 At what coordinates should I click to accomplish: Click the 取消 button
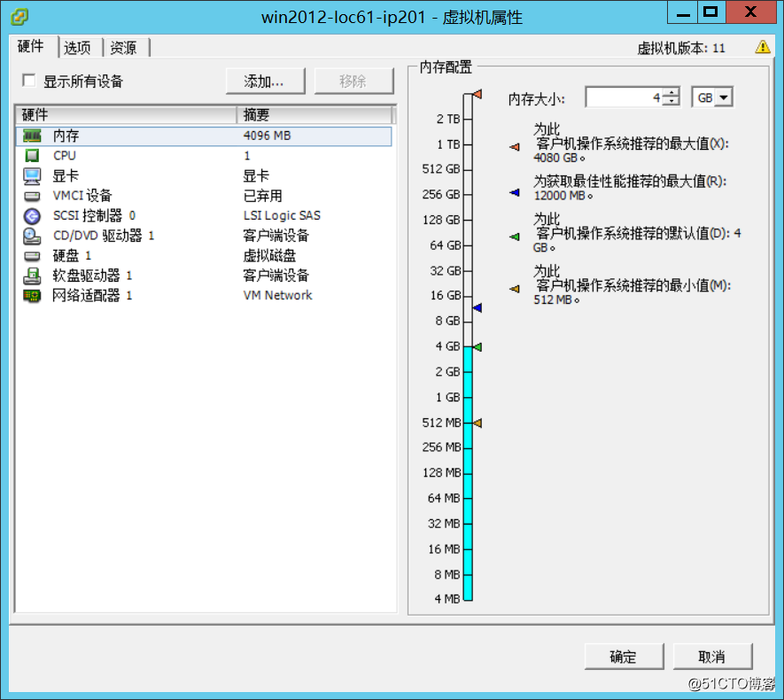coord(712,657)
